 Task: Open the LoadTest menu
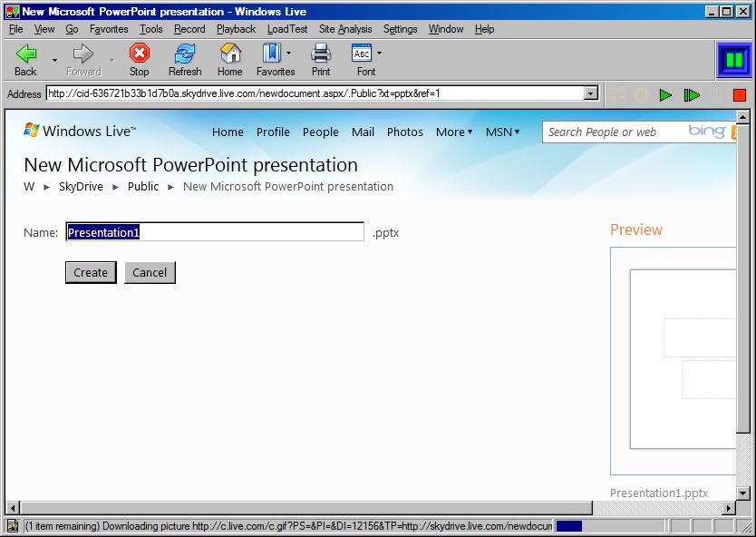(287, 29)
